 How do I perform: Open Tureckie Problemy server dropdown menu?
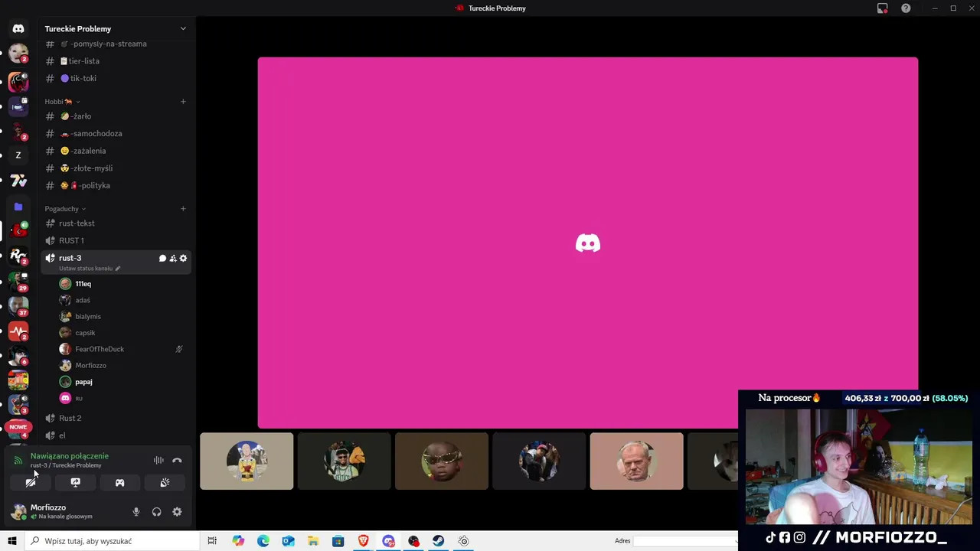[183, 29]
